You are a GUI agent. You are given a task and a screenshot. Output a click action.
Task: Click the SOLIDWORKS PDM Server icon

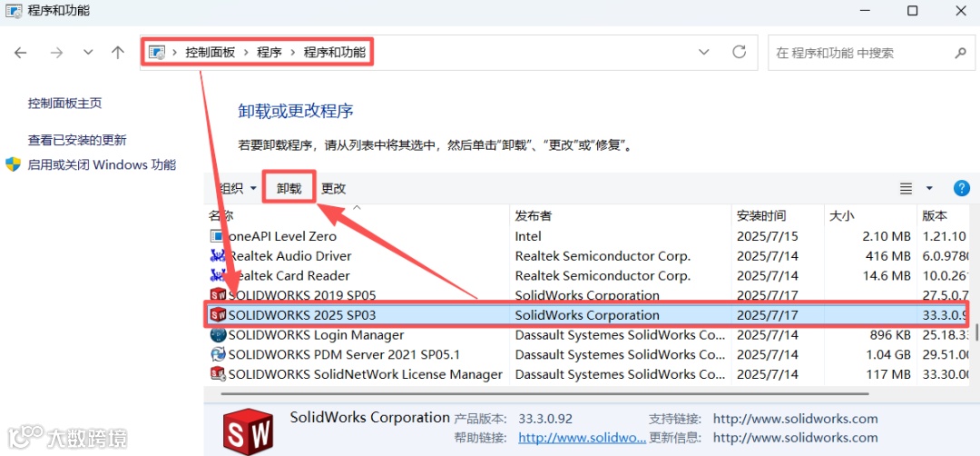[218, 354]
